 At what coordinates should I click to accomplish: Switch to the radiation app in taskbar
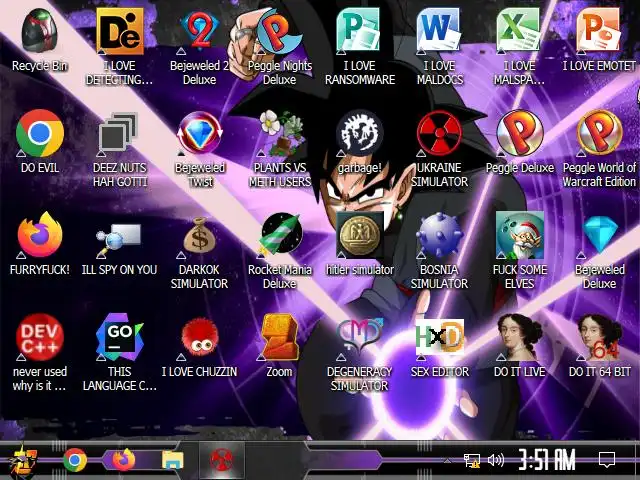coord(222,460)
